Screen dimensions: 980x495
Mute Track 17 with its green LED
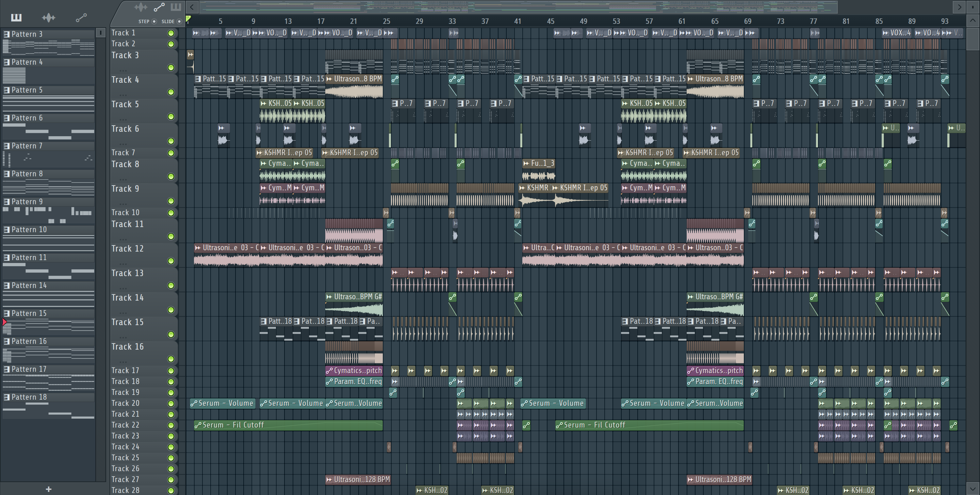(171, 371)
